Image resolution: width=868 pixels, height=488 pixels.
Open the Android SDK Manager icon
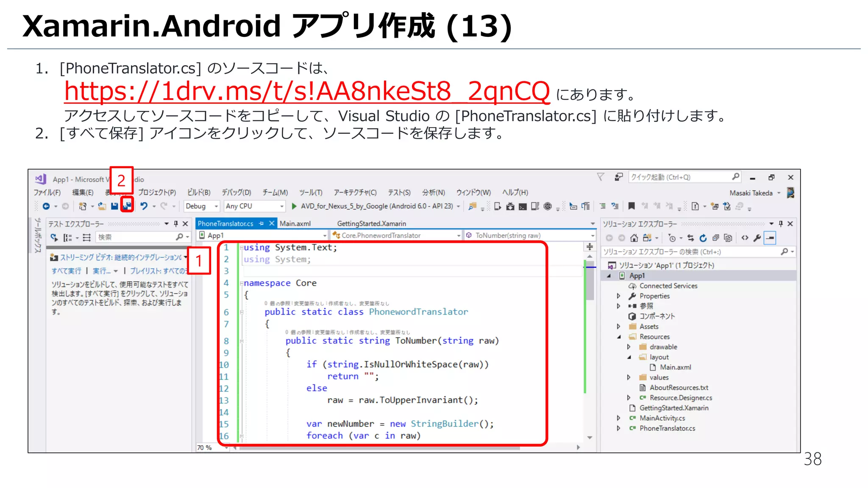tap(510, 206)
